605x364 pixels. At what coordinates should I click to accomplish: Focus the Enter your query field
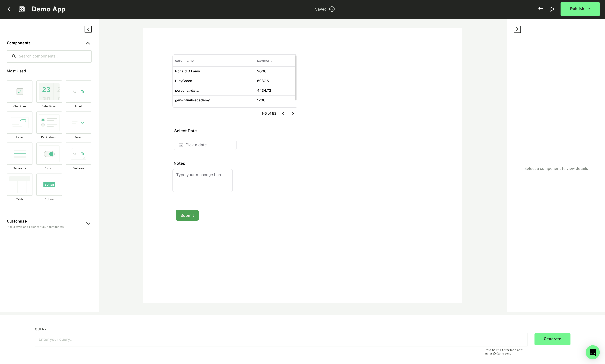tap(281, 340)
